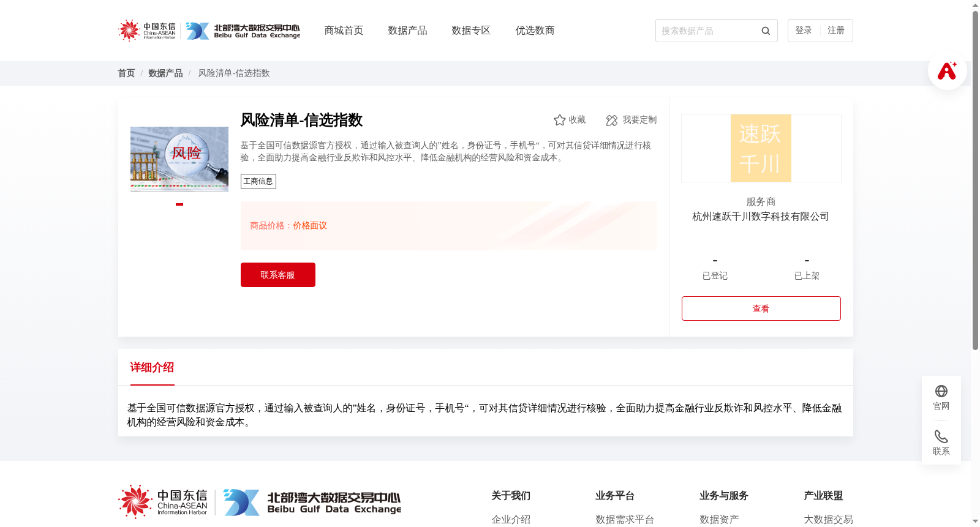Click provider name 杭州速跃千川数字科技有限公司
Viewport: 980px width, 527px height.
pos(761,217)
